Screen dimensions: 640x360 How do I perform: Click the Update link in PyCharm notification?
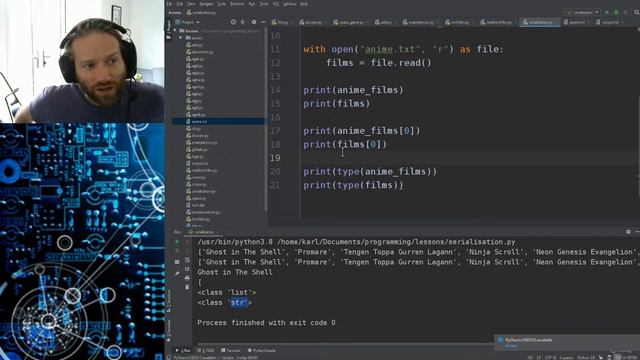pos(512,346)
